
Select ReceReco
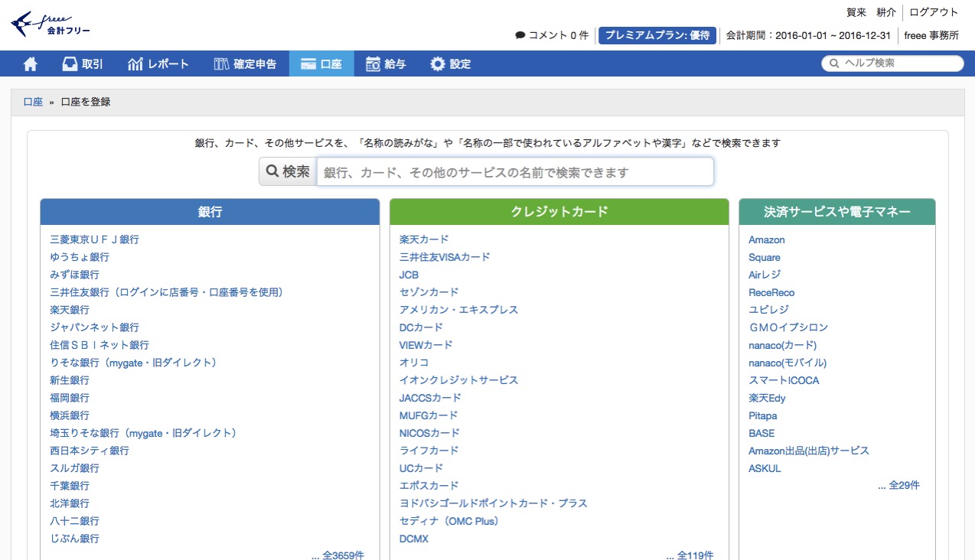click(771, 292)
